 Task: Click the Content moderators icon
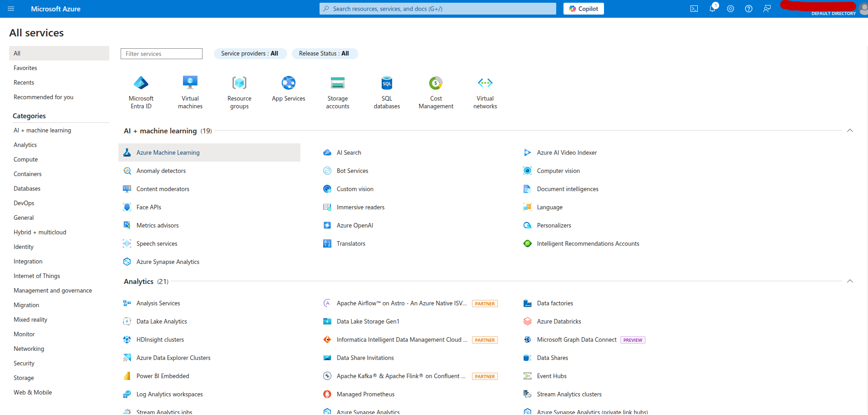click(x=127, y=189)
